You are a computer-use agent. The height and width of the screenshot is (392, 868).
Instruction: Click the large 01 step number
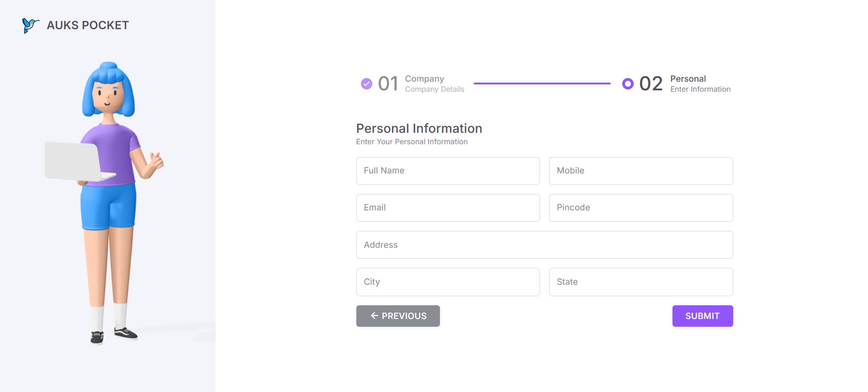pos(388,84)
